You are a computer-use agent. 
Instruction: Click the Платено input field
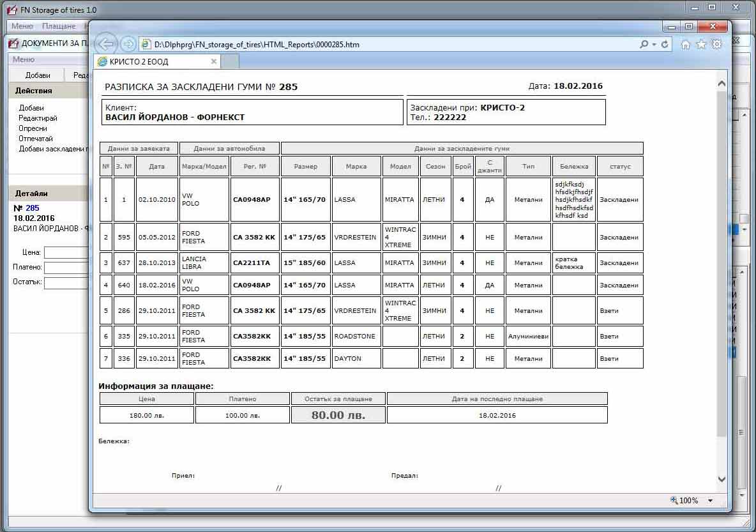pyautogui.click(x=66, y=267)
